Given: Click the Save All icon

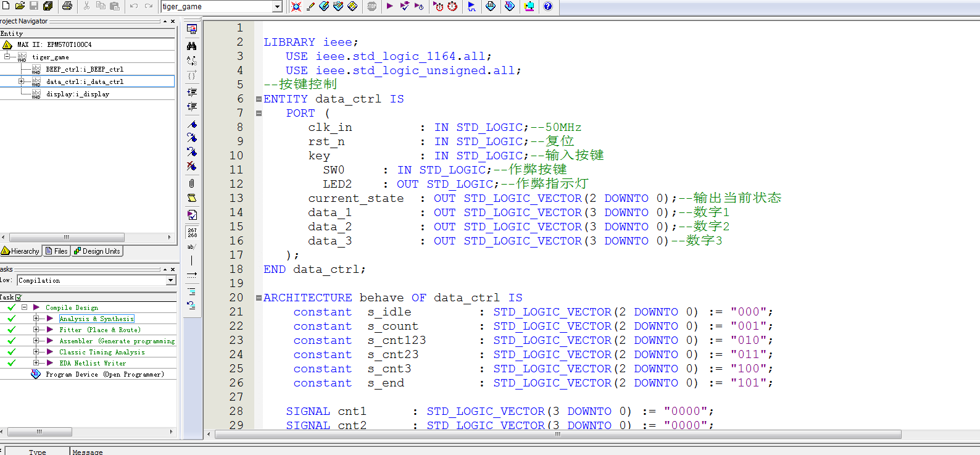Looking at the screenshot, I should 48,6.
